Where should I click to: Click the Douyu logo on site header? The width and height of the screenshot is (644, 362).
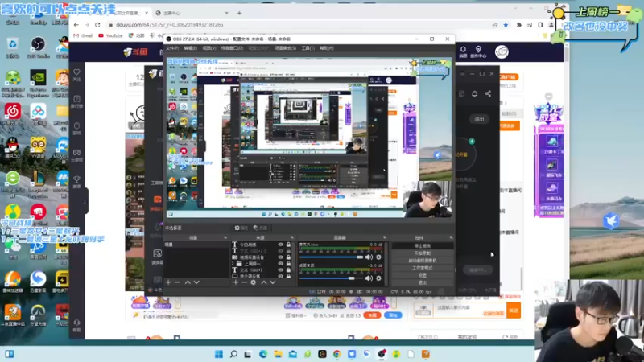tap(135, 52)
